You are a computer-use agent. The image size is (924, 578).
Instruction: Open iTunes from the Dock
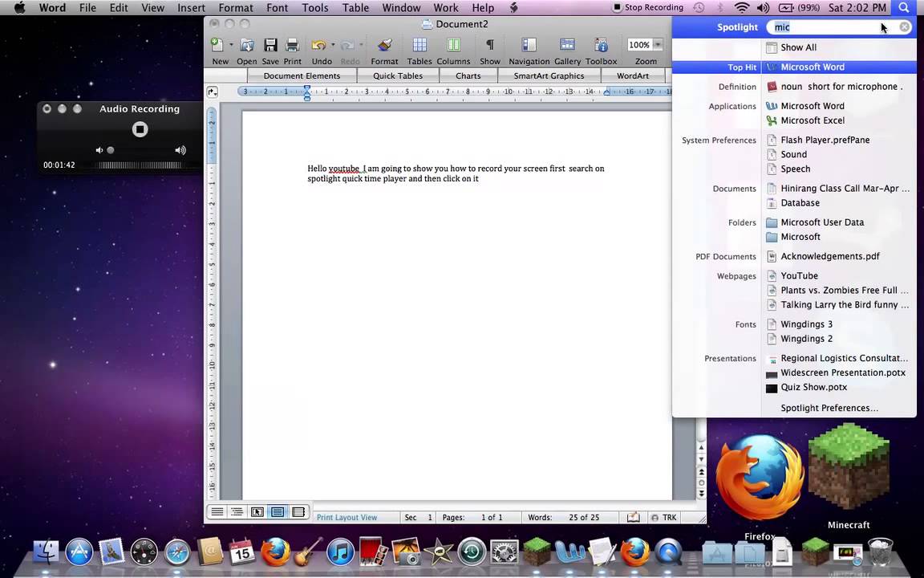click(340, 552)
